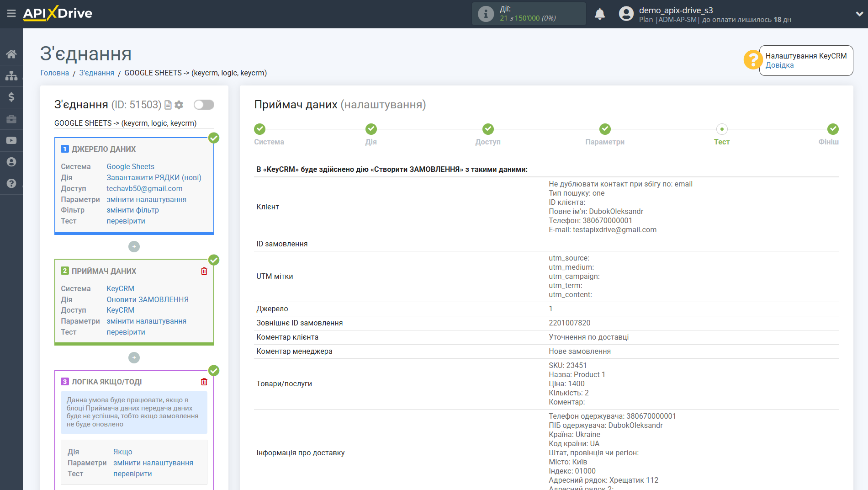Click the Коментар клієнта row label

(287, 337)
